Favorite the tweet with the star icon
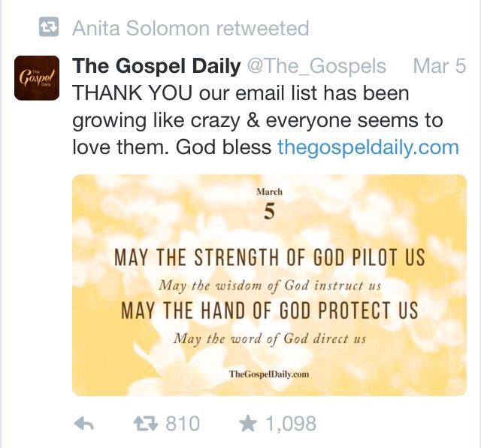481x448 pixels. tap(248, 423)
